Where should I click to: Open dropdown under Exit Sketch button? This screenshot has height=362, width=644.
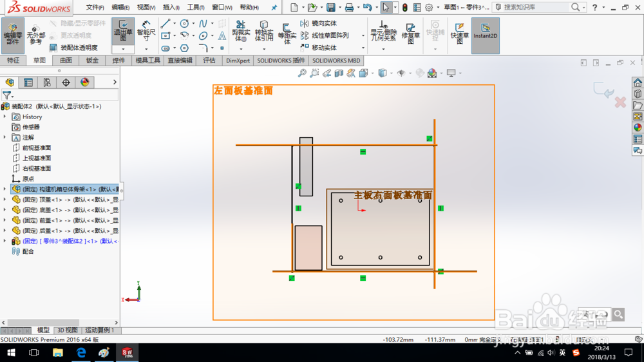click(x=123, y=49)
